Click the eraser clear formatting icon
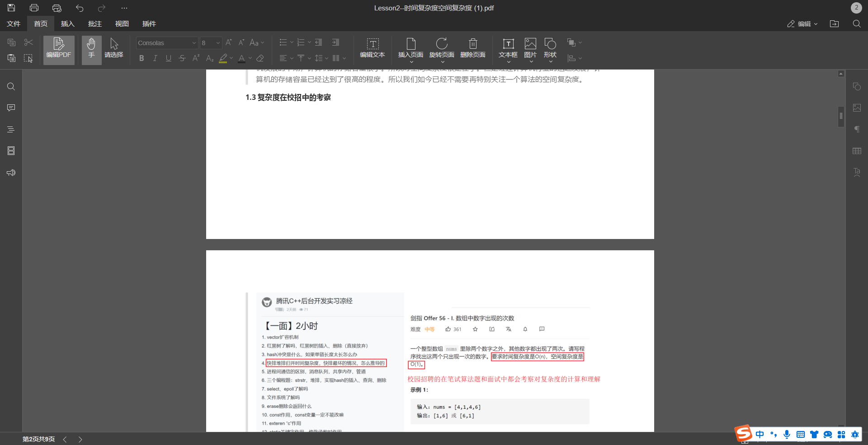Image resolution: width=868 pixels, height=445 pixels. coord(260,58)
